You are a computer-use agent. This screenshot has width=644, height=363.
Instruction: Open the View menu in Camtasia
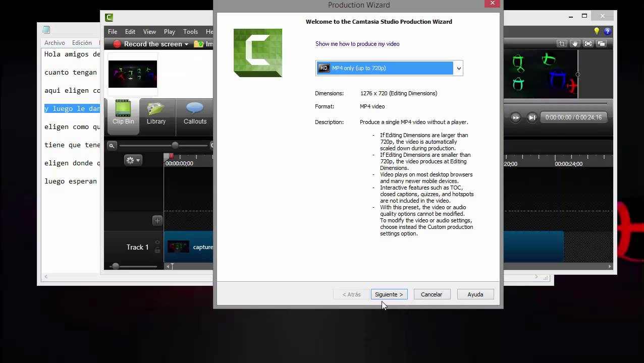click(x=149, y=32)
